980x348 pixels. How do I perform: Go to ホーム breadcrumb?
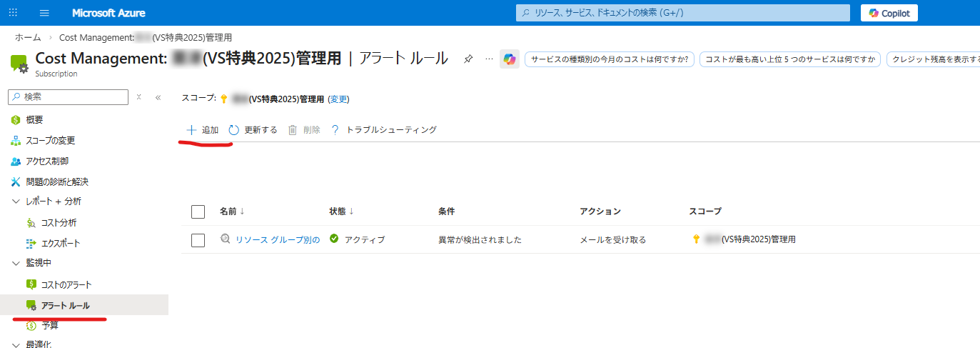click(x=28, y=37)
